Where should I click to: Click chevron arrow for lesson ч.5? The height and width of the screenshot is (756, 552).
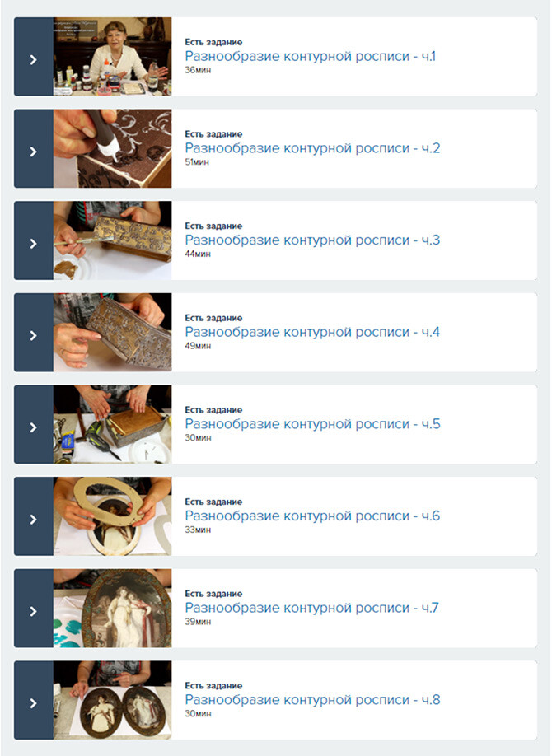33,427
